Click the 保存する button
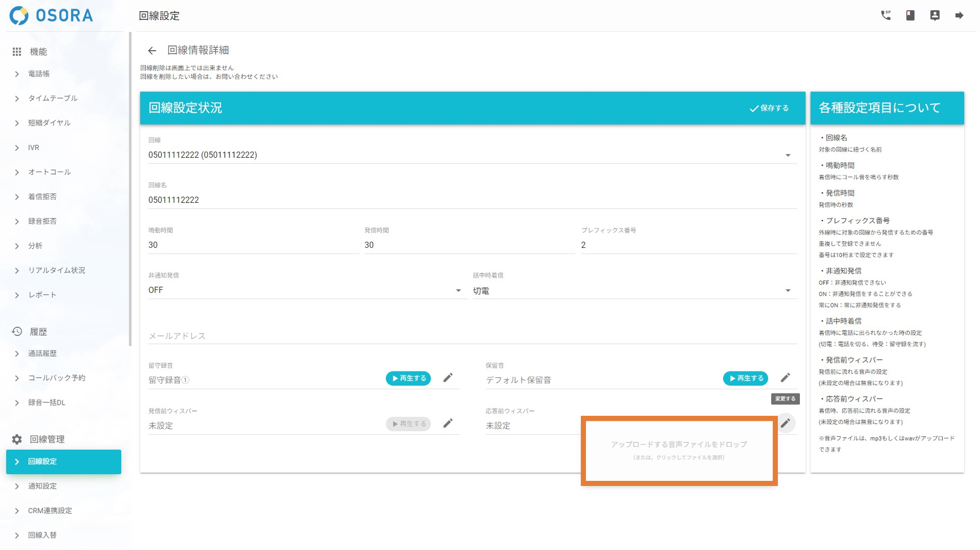The width and height of the screenshot is (980, 550). 769,108
